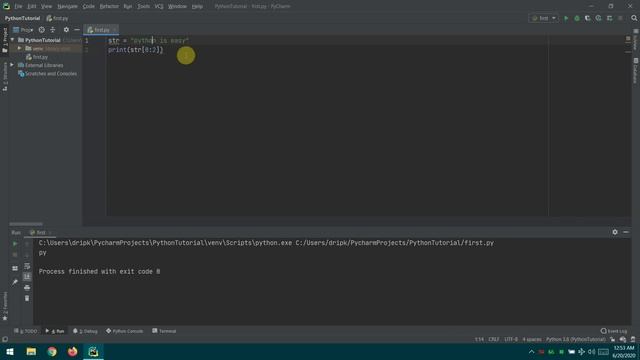
Task: Open the Window menu
Action: [x=177, y=7]
